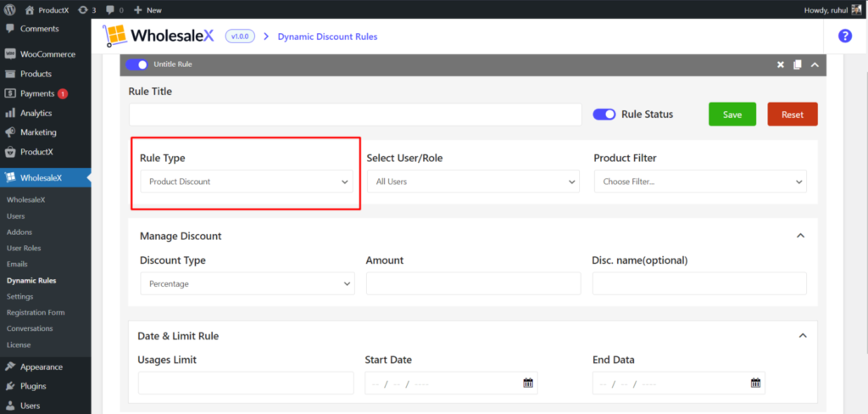Click the Plugins plug icon
Viewport: 868px width, 414px height.
click(10, 386)
